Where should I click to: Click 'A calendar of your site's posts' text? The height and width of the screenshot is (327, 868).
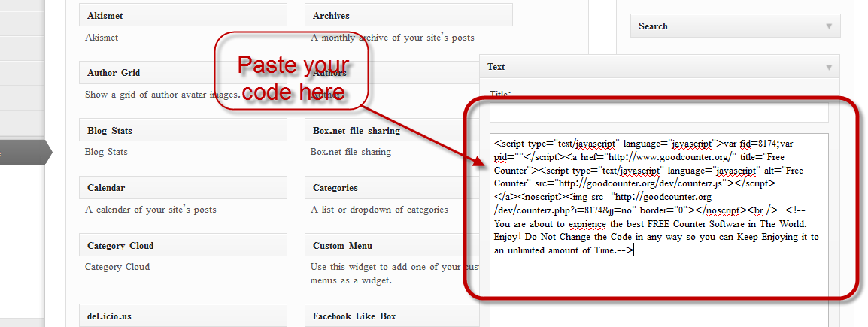(x=150, y=210)
